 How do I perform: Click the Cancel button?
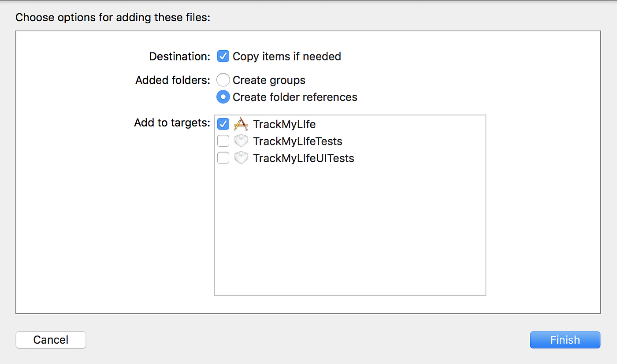[x=50, y=340]
